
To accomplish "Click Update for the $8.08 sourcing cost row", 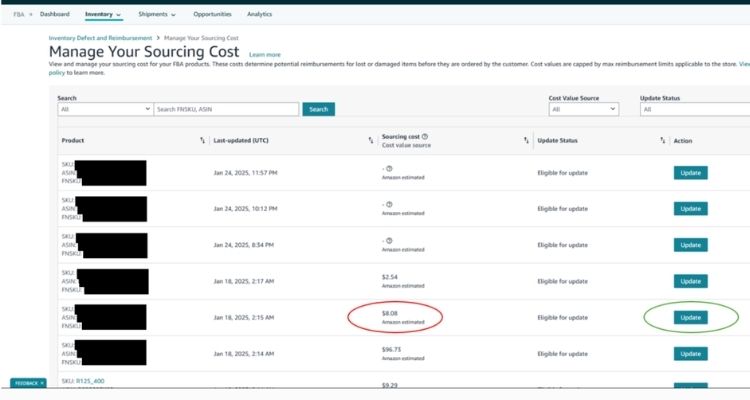I will click(x=691, y=318).
